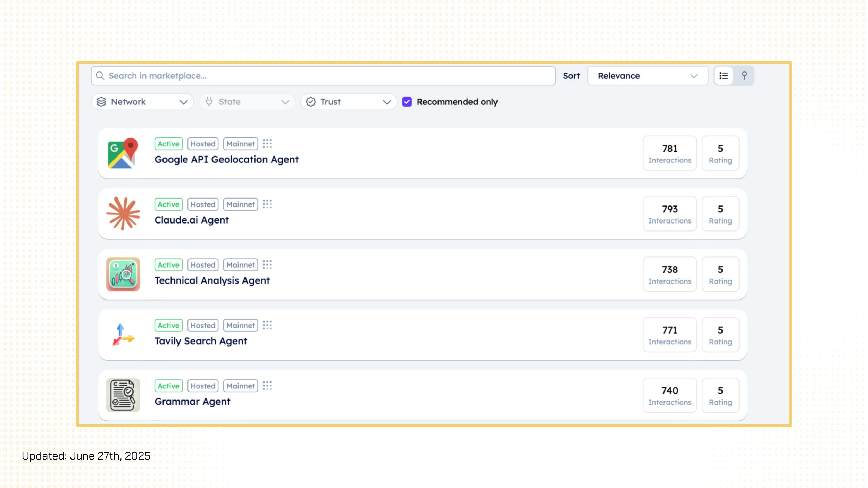Switch to list view icon
Screen dimensions: 868x488
724,76
